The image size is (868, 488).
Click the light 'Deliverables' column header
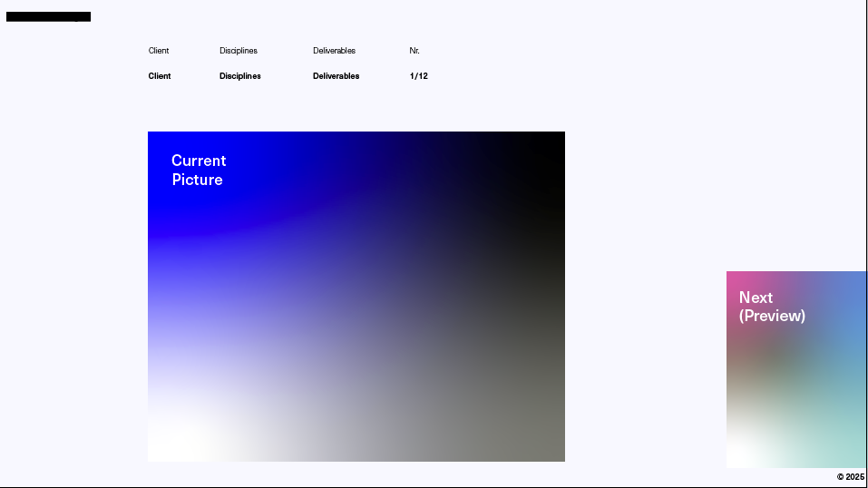coord(334,51)
